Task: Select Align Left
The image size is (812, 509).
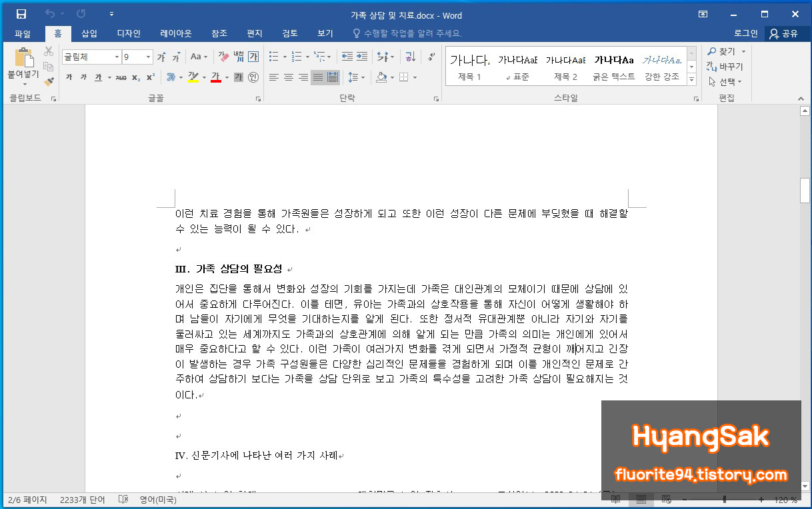Action: coord(273,78)
